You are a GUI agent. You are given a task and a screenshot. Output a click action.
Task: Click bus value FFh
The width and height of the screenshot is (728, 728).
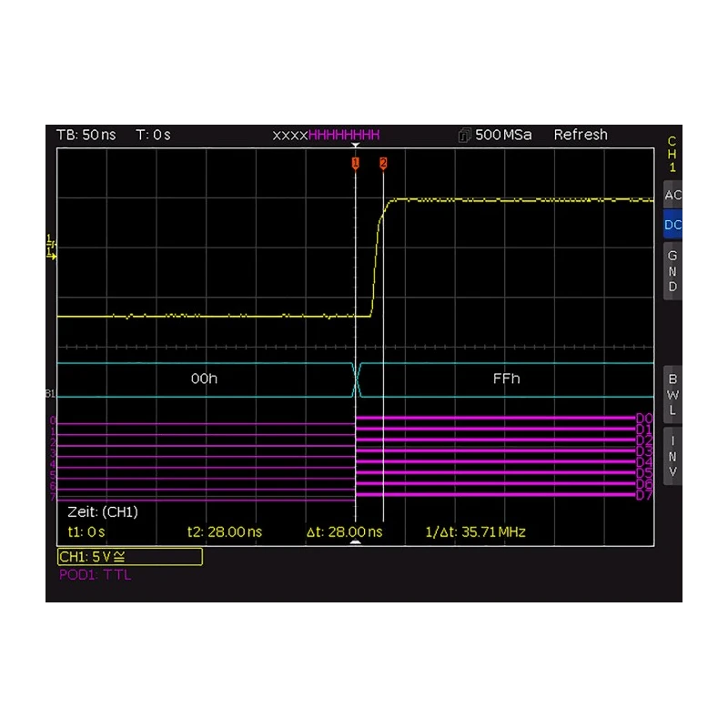pos(507,379)
